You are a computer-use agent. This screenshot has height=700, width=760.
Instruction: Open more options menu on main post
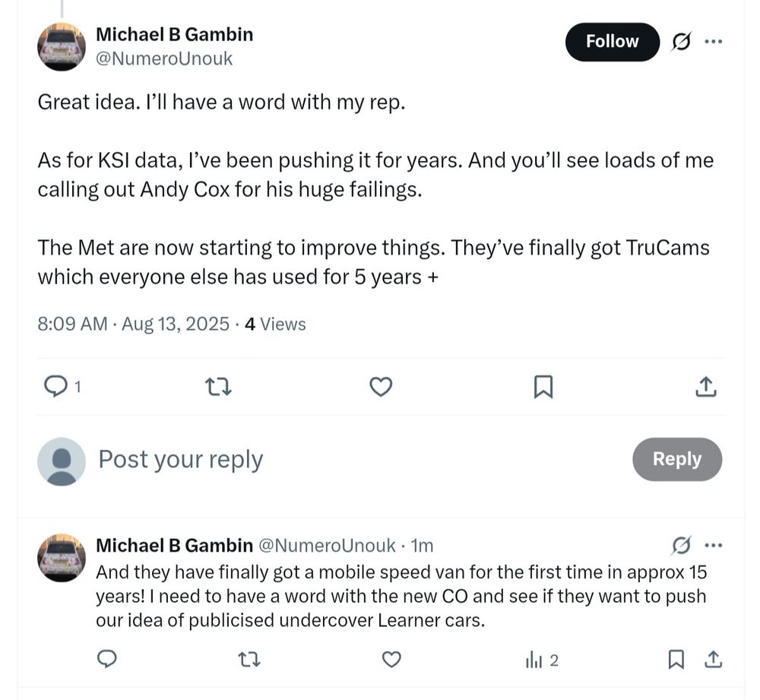click(x=713, y=42)
